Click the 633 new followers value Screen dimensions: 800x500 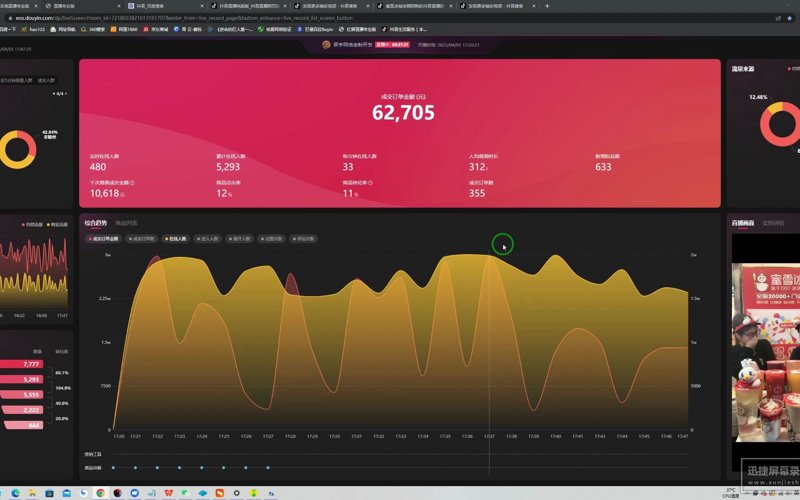[603, 167]
